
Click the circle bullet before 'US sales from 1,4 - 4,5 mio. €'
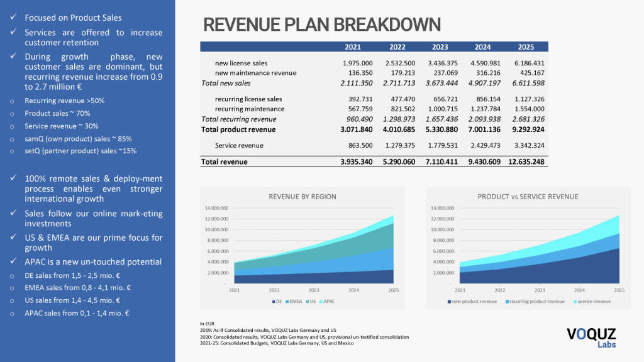tap(13, 300)
